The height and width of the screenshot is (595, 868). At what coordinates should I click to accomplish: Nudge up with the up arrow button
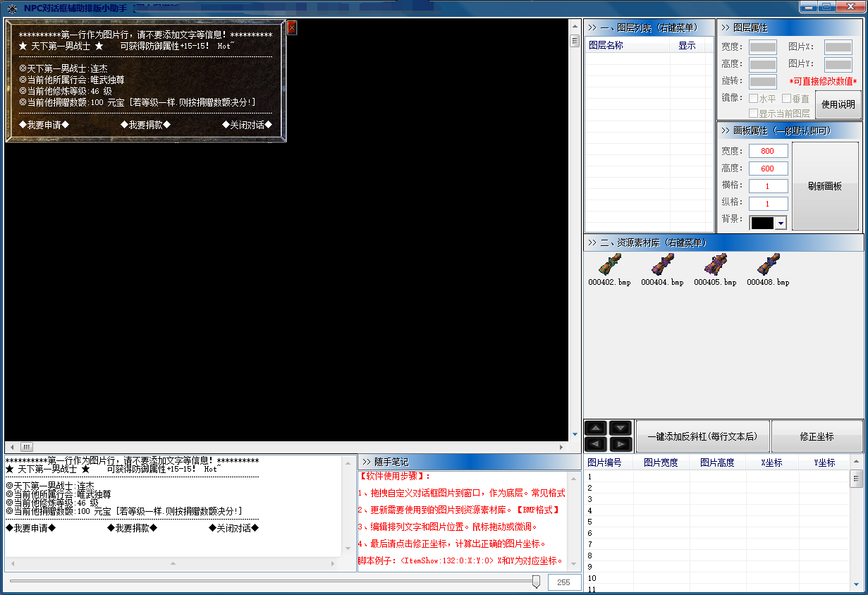point(596,428)
